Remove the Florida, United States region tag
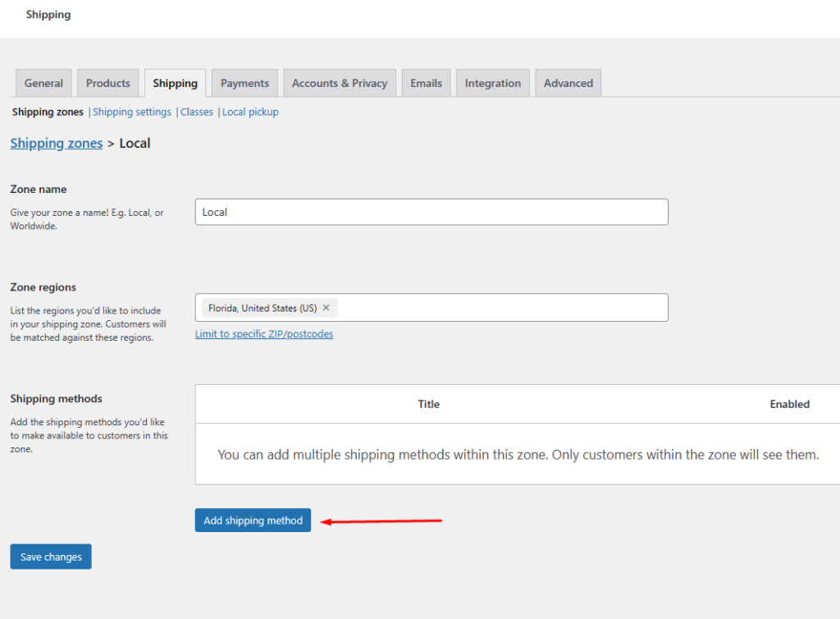 [x=326, y=307]
